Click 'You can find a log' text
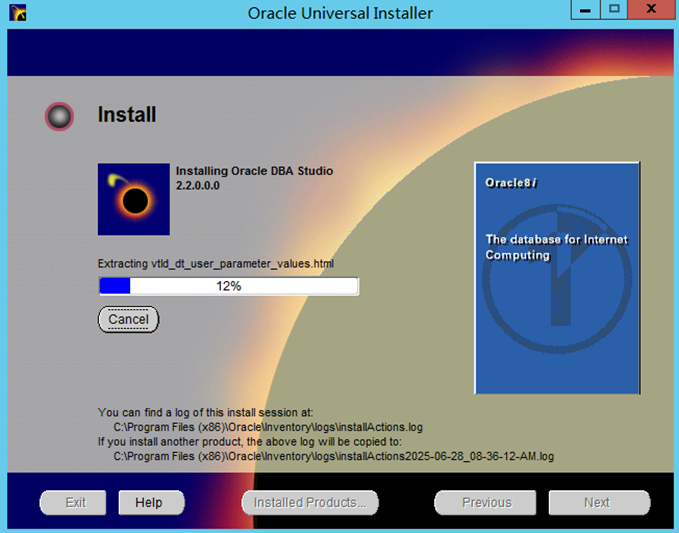The height and width of the screenshot is (533, 679). pos(205,412)
